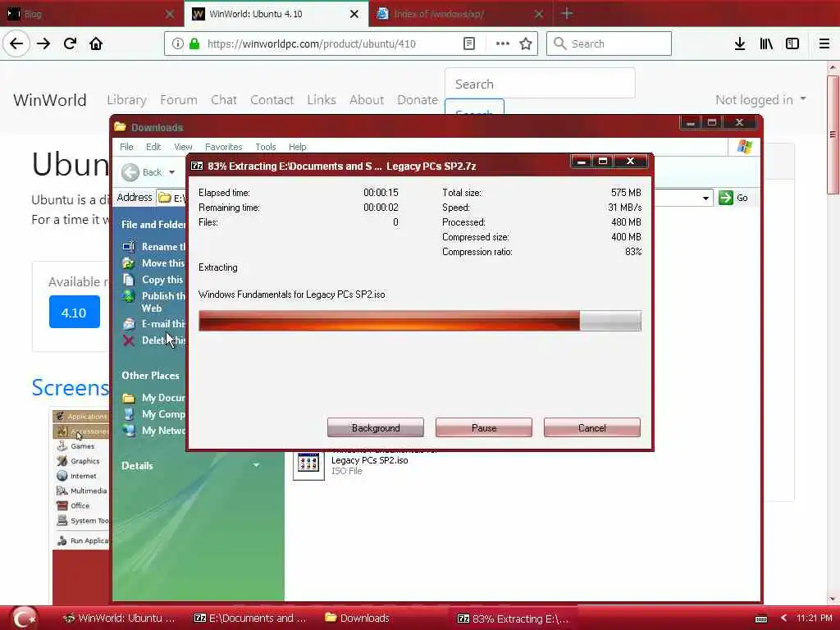Open the Not logged in dropdown
This screenshot has height=630, width=840.
(760, 99)
